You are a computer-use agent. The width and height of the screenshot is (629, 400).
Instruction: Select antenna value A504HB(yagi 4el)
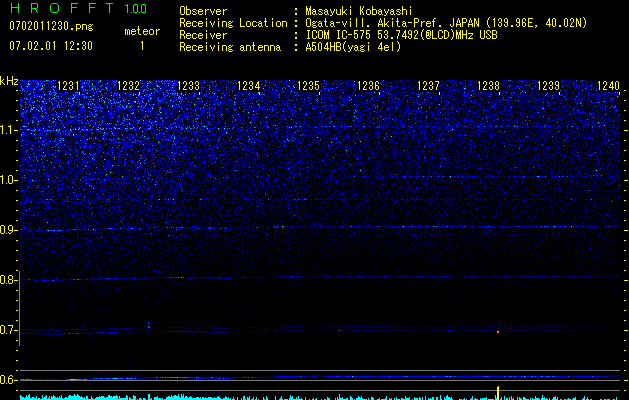[353, 47]
